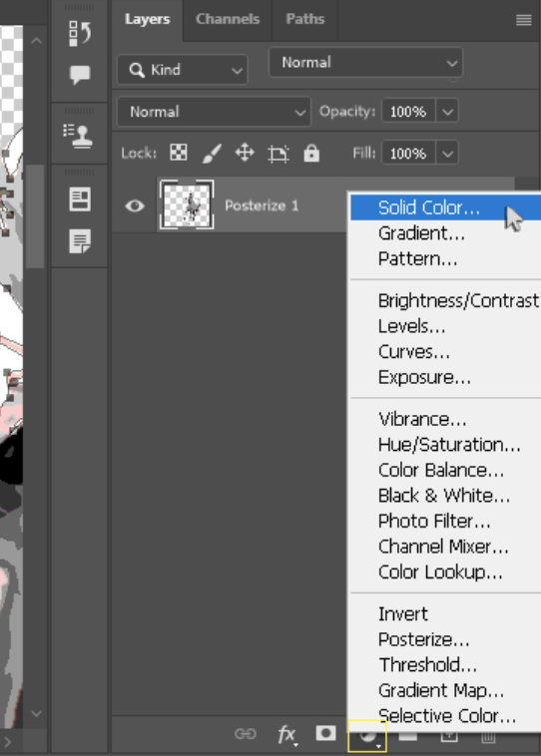
Task: Open the History panel icon
Action: pyautogui.click(x=79, y=33)
